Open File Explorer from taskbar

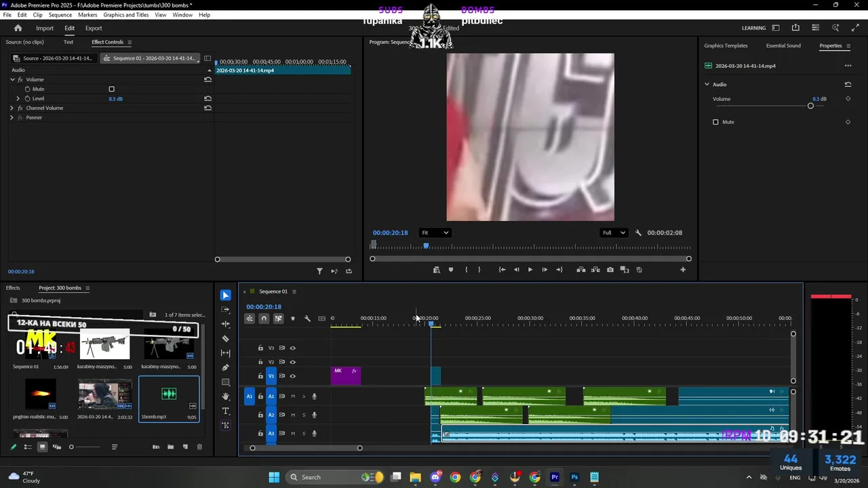click(416, 477)
